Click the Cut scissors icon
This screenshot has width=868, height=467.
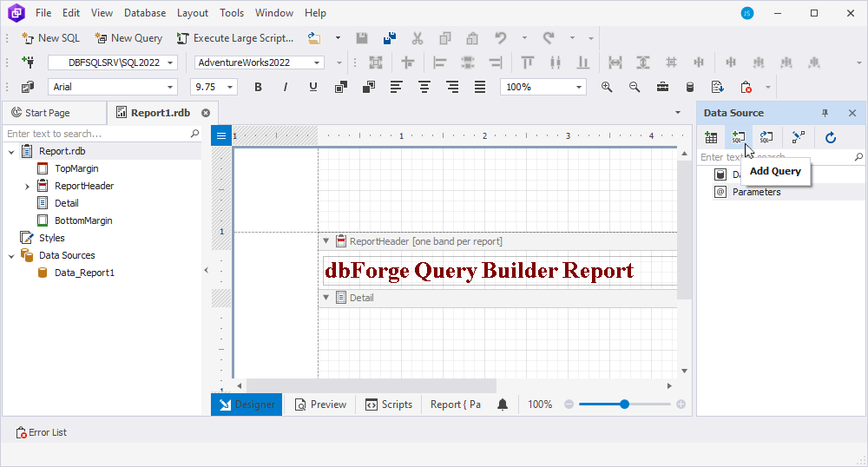coord(418,38)
